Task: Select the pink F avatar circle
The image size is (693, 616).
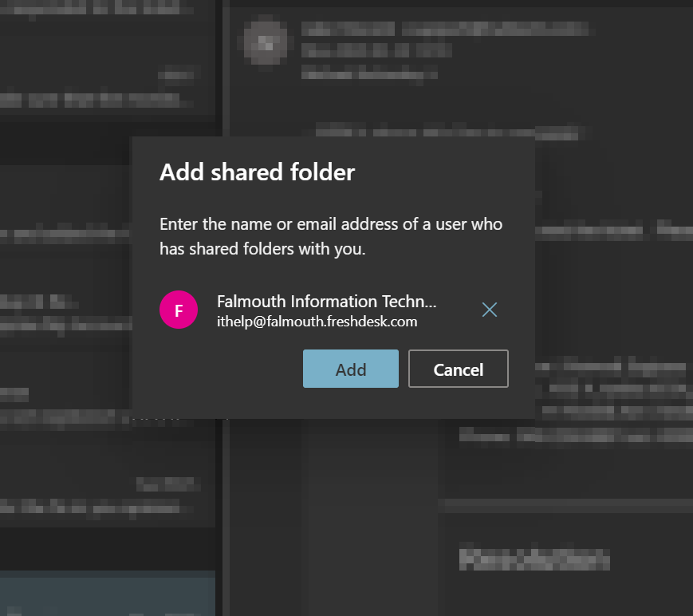Action: tap(179, 310)
